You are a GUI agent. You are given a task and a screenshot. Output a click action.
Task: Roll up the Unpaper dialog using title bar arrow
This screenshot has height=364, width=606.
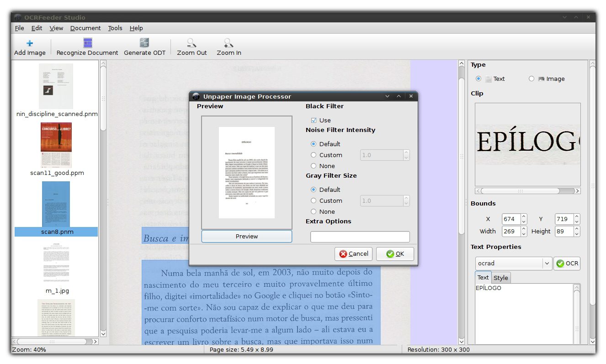[x=399, y=96]
